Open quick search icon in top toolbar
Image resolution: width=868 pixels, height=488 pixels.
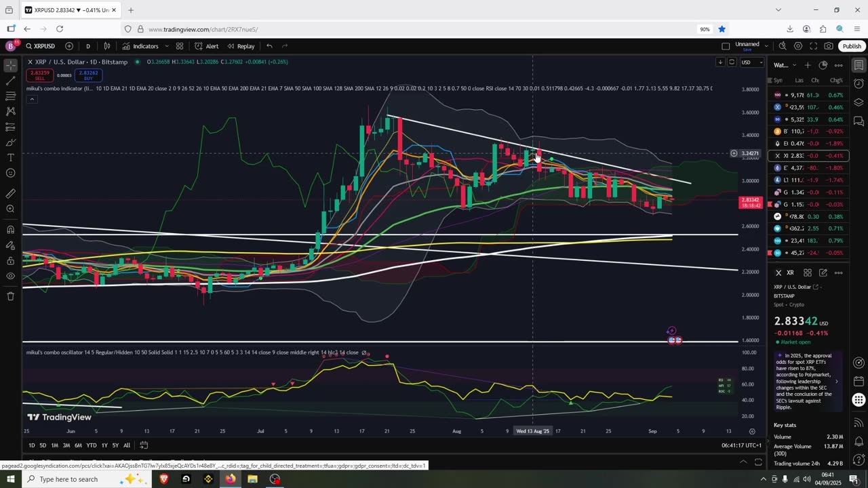click(783, 46)
